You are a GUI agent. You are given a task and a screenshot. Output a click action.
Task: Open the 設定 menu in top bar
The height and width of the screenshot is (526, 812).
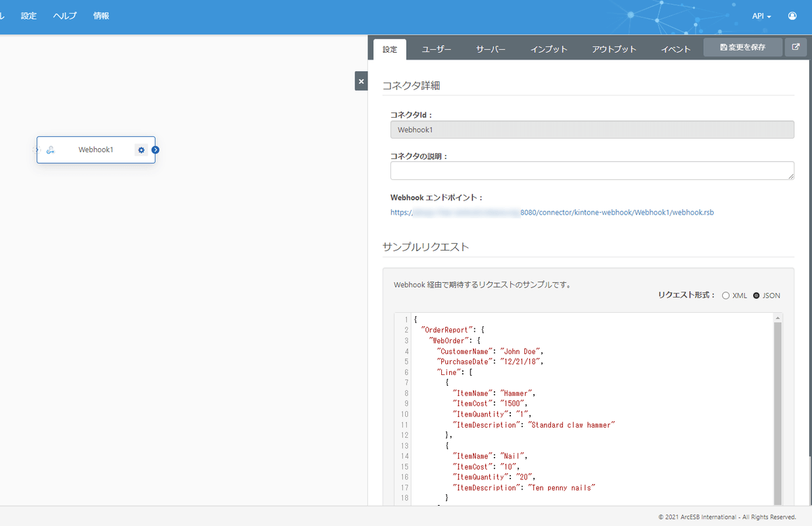pyautogui.click(x=28, y=16)
